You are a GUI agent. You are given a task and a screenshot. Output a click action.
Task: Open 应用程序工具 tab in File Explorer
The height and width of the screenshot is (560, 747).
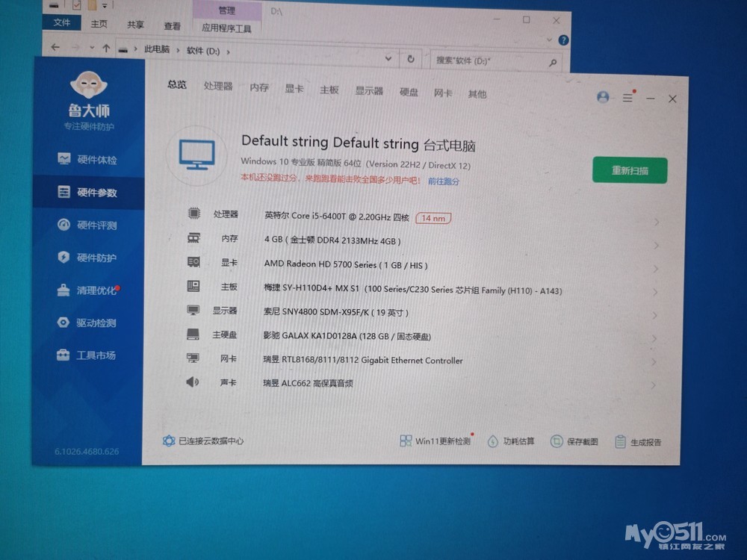[226, 28]
